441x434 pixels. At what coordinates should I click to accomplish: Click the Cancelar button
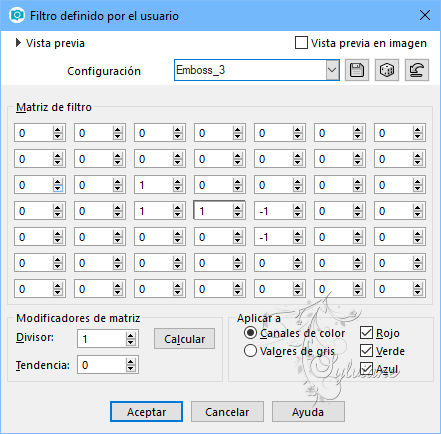227,412
